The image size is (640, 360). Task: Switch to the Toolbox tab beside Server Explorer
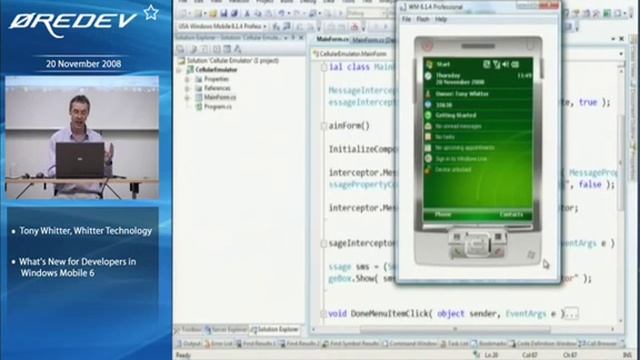189,329
